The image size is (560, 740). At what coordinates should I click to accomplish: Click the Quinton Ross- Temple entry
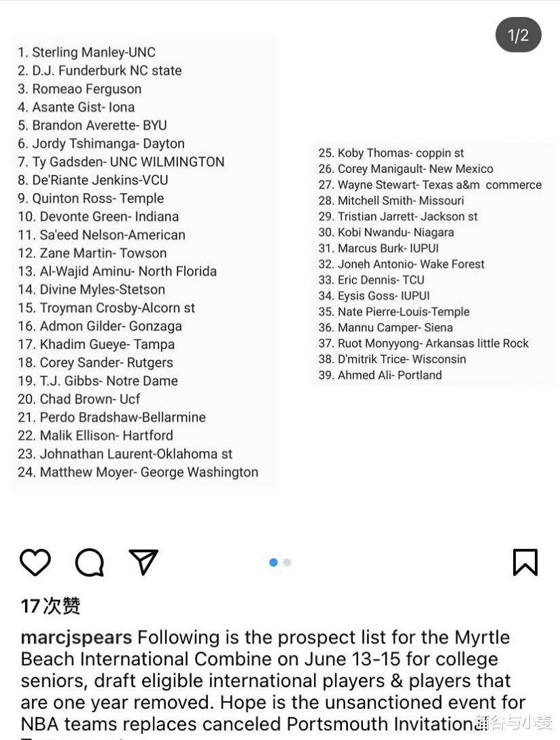[91, 198]
